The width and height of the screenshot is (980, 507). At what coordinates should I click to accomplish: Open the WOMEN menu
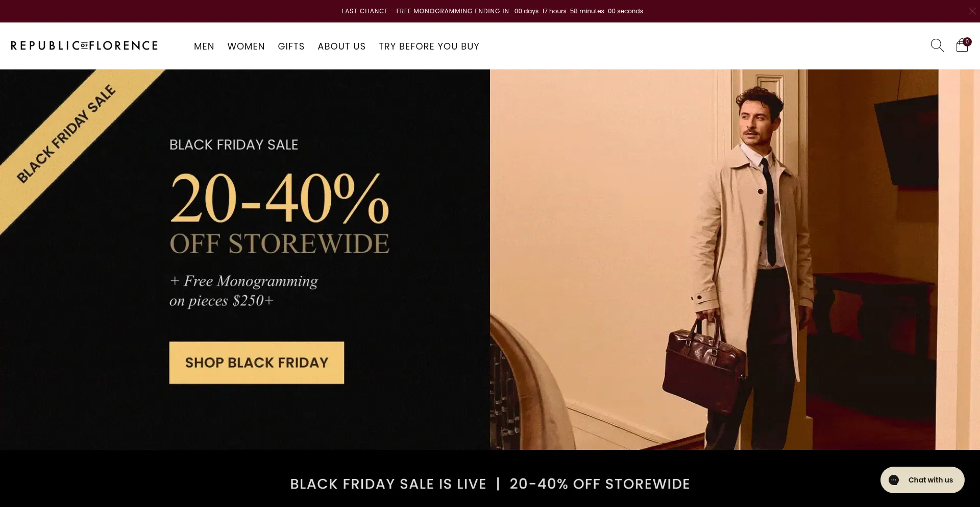[x=246, y=46]
